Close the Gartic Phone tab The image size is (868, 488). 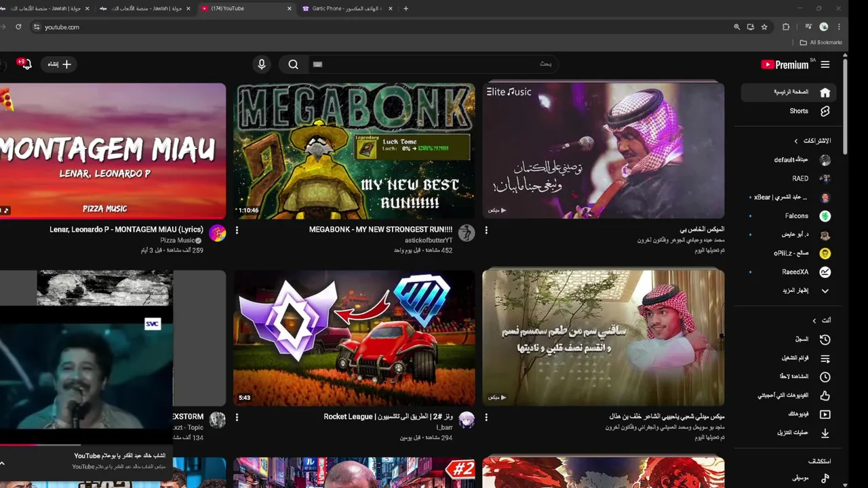click(x=391, y=9)
